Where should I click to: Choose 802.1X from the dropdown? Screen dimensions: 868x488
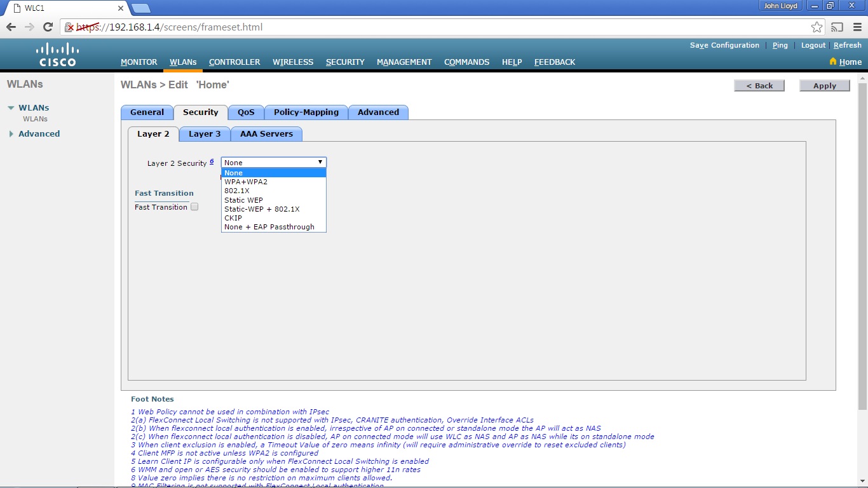click(x=273, y=191)
